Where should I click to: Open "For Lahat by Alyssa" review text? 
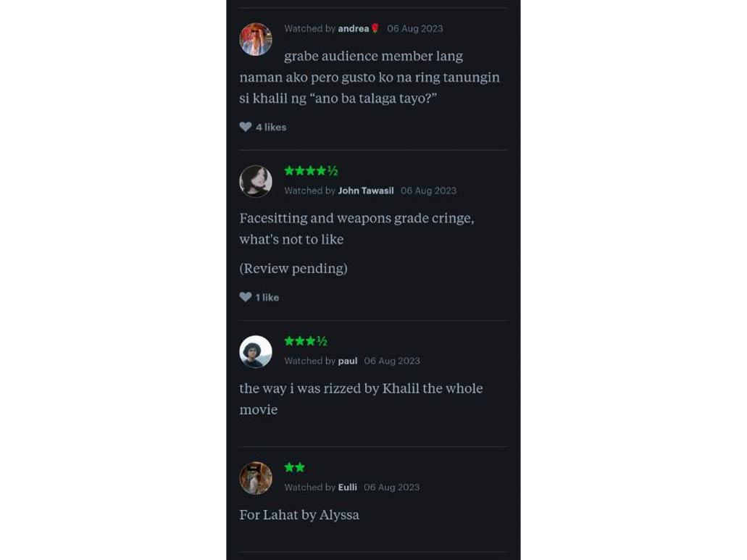pyautogui.click(x=299, y=515)
